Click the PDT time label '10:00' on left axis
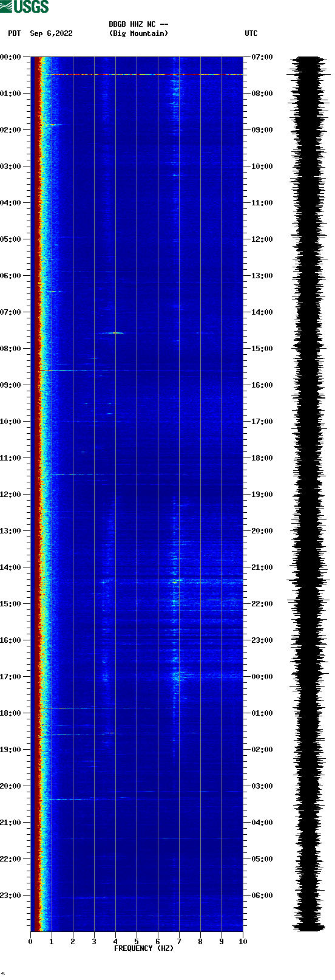335x980 pixels. coord(10,422)
